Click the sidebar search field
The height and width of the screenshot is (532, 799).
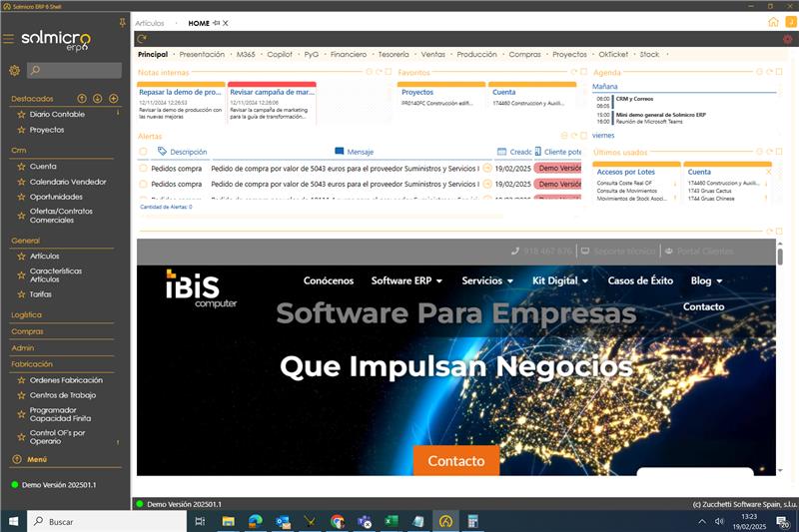(x=74, y=70)
